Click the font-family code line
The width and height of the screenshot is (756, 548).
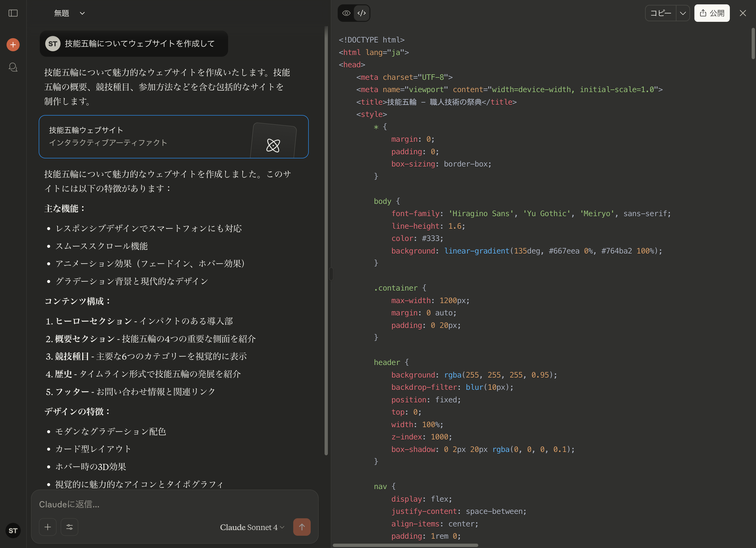[x=531, y=213]
